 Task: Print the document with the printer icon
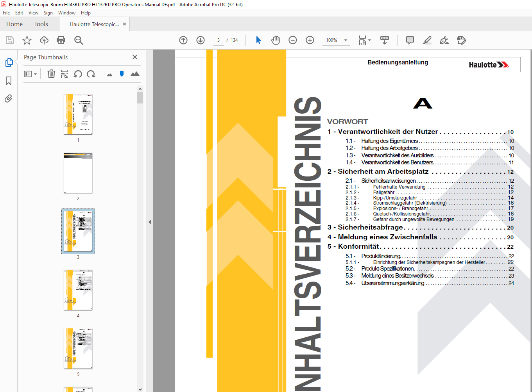[61, 40]
